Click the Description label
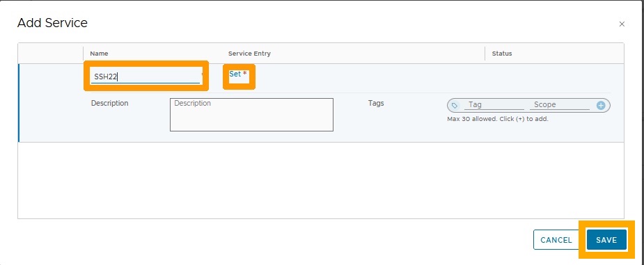 click(110, 103)
